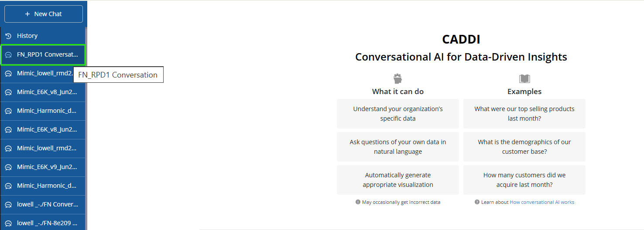Click chat icon of first Mimic_Harmonic_d entry
The width and height of the screenshot is (644, 230).
point(8,111)
